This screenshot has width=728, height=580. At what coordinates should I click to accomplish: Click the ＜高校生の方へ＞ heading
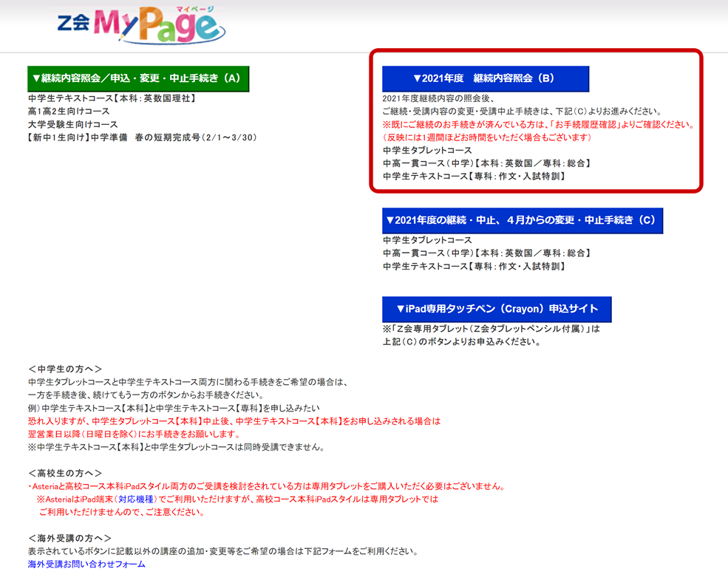(x=65, y=473)
